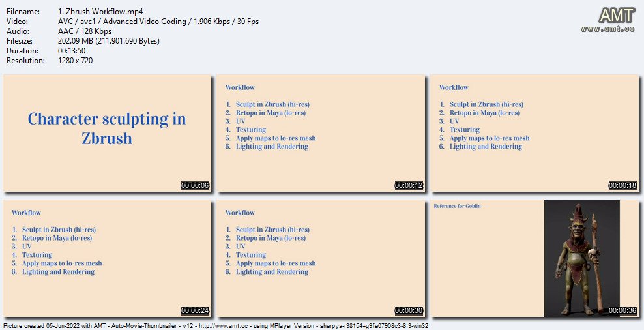Image resolution: width=644 pixels, height=330 pixels.
Task: Click 'Lighting and Rendering' in the 00:00:12 frame
Action: coord(272,147)
